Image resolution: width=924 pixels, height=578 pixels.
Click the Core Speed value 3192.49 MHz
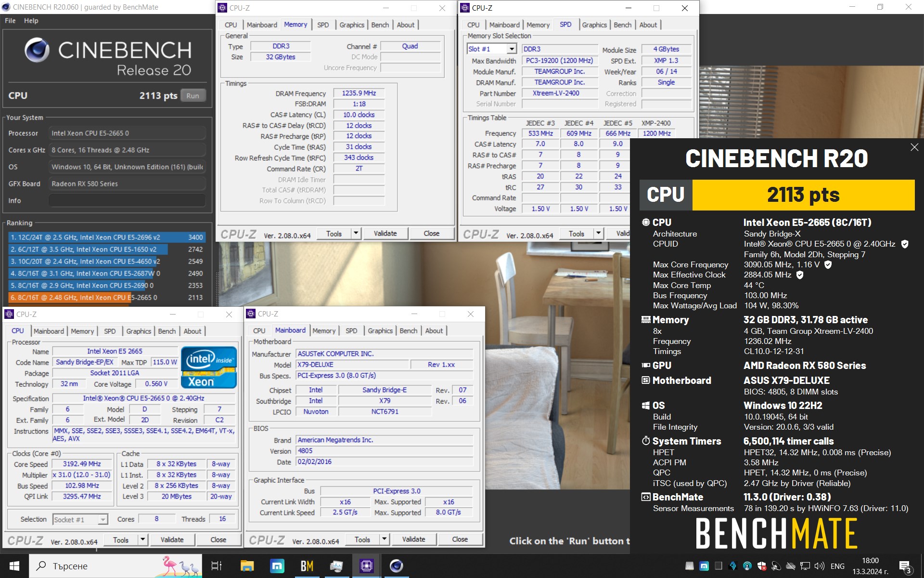coord(82,464)
